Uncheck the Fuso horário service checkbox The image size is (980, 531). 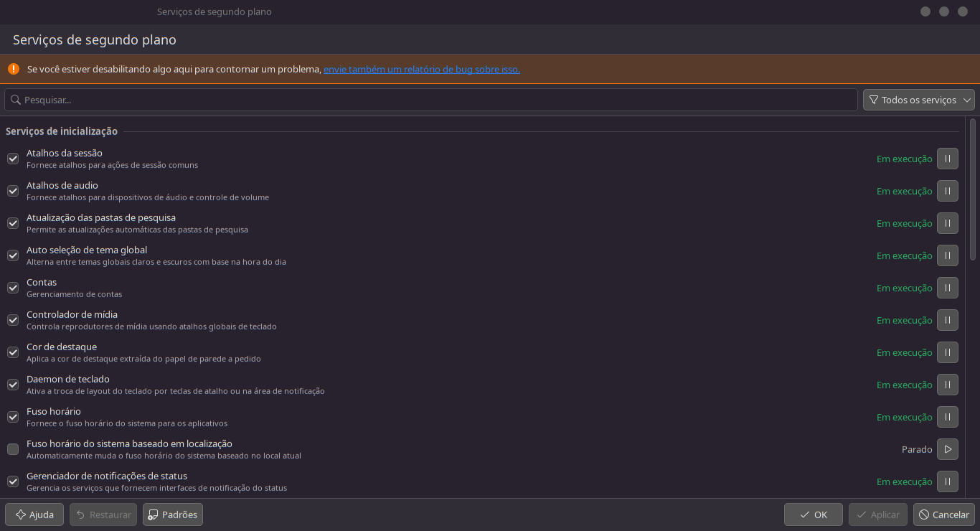click(13, 417)
